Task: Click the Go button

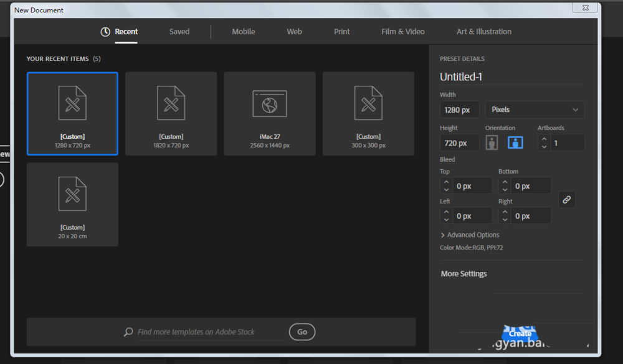Action: [302, 332]
